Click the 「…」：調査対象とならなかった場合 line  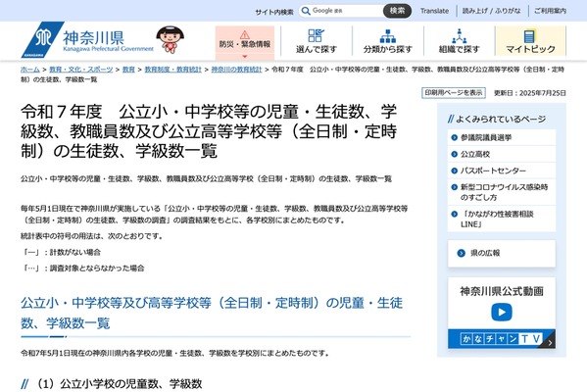[x=82, y=269]
